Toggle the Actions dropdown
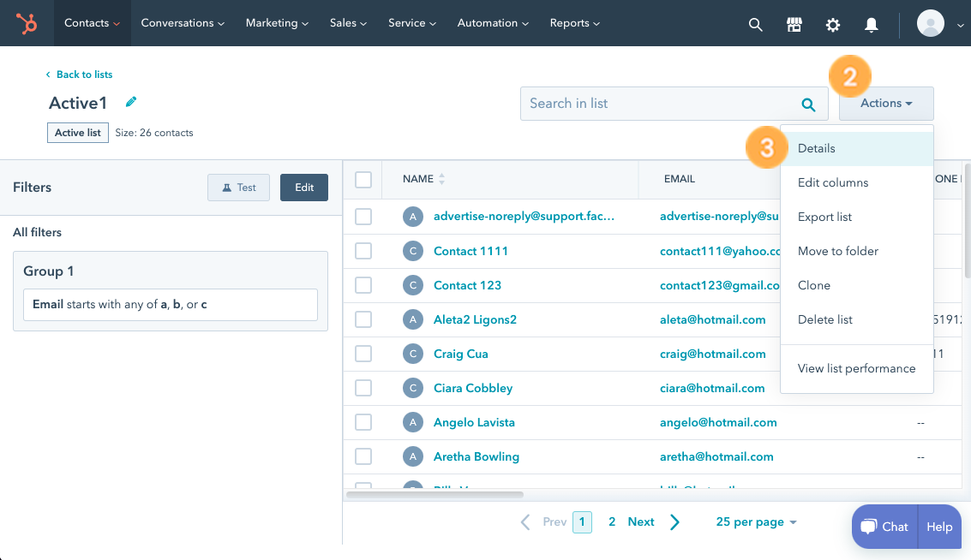Image resolution: width=971 pixels, height=560 pixels. click(x=886, y=104)
